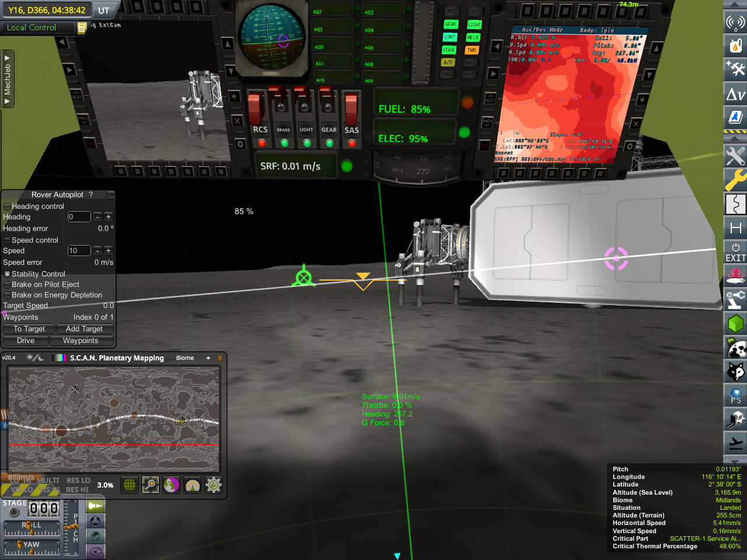Screen dimensions: 747x560
Task: Flip the SAS cockpit switch
Action: click(351, 108)
